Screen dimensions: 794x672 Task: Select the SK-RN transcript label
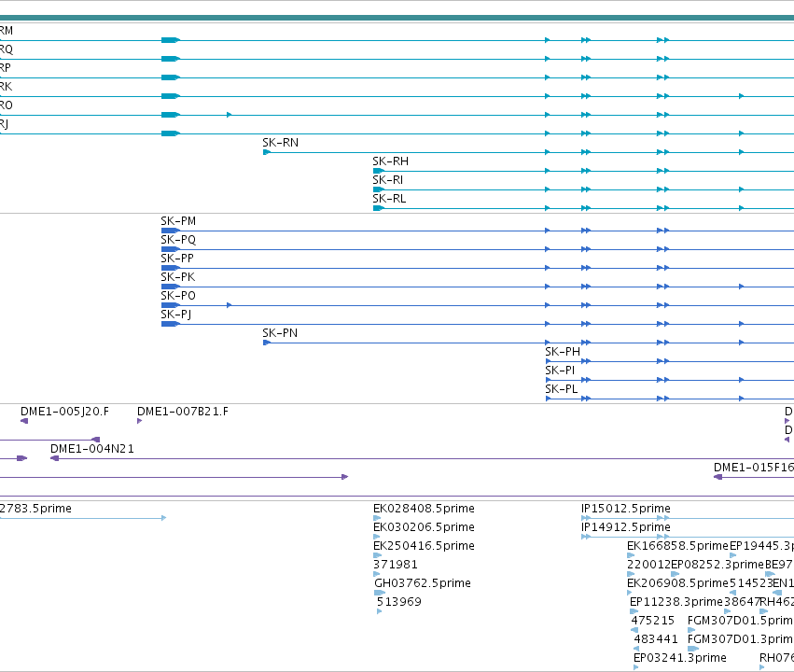280,143
